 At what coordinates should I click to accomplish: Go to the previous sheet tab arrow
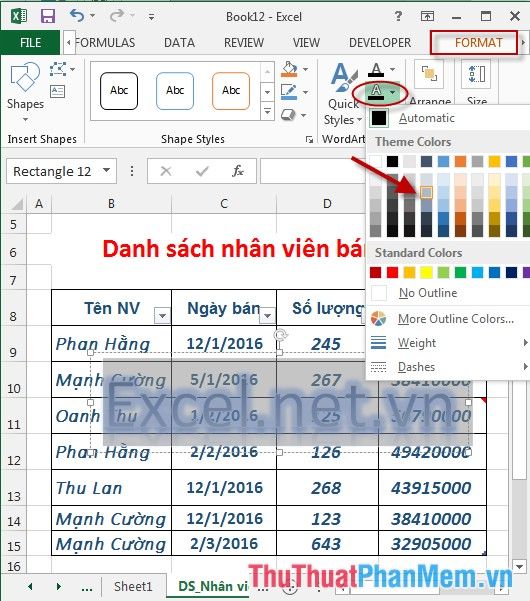(30, 586)
